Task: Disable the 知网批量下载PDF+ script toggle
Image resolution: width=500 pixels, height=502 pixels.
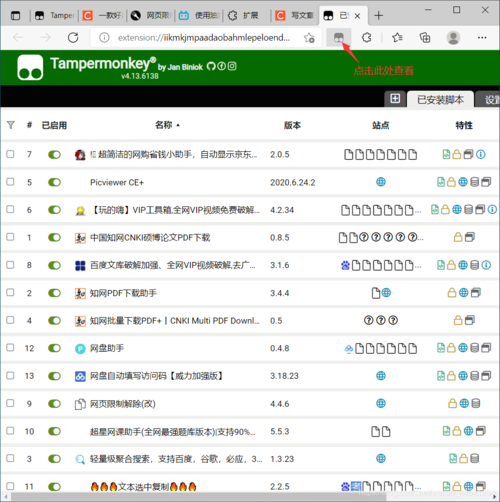Action: [54, 321]
